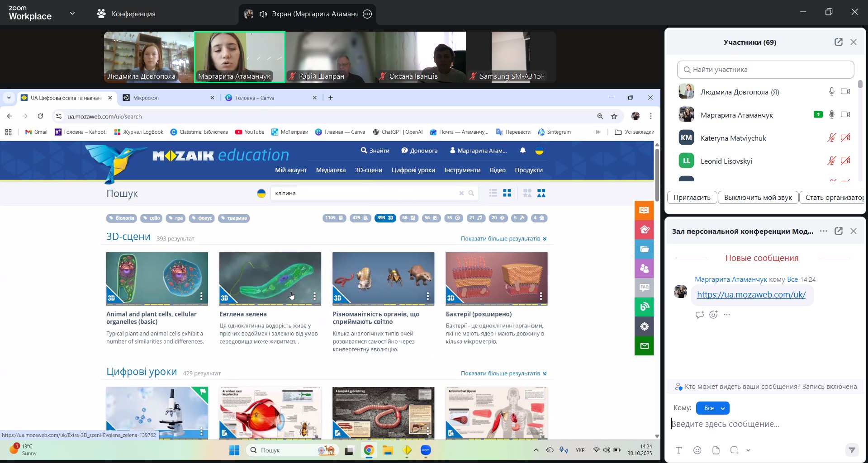
Task: Open three-dot menu on Евглена зелена thumbnail
Action: pos(315,296)
